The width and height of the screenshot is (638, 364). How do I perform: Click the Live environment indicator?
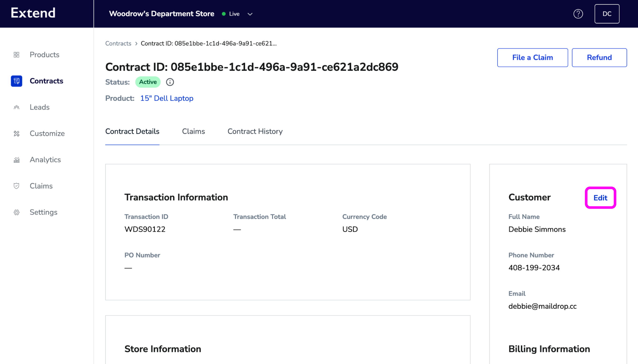coord(231,14)
